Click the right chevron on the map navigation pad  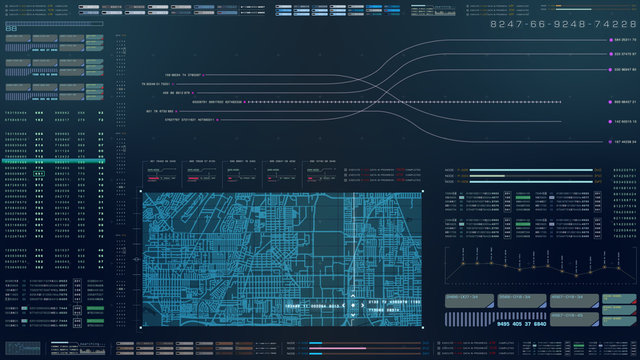[x=362, y=305]
